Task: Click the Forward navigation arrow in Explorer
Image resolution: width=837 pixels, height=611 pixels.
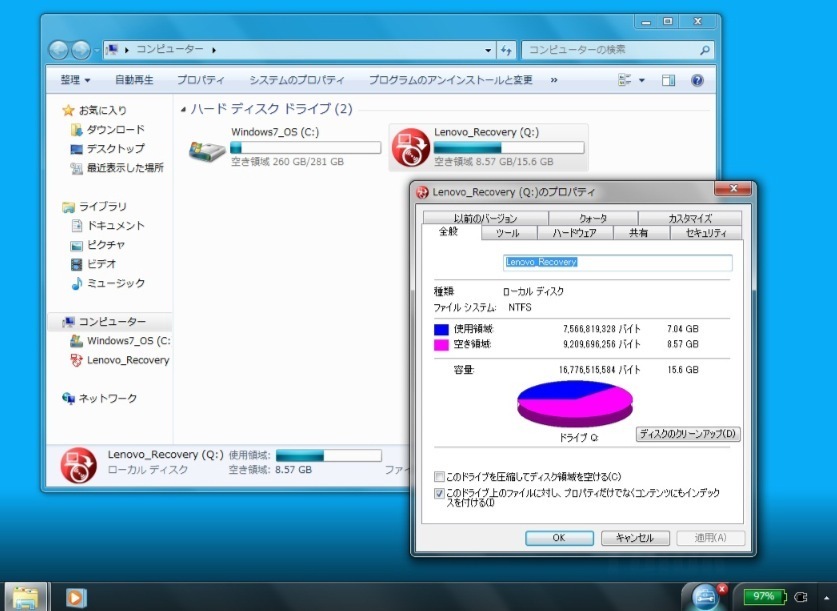Action: [x=81, y=50]
